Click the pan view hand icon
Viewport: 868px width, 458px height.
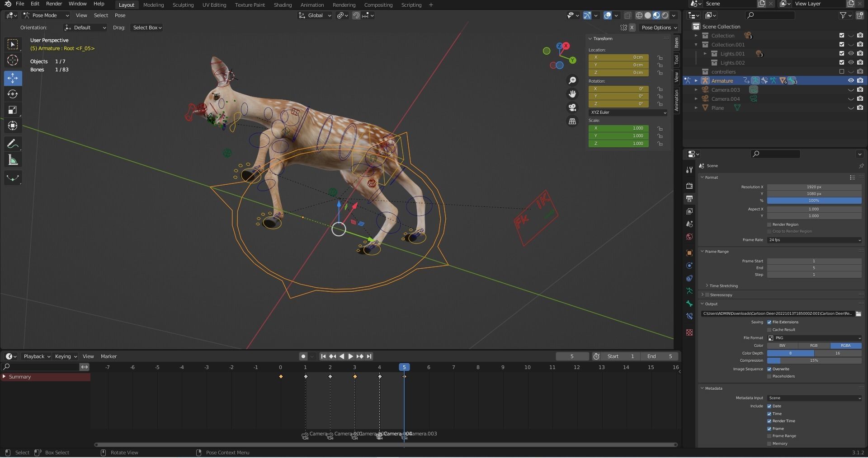pyautogui.click(x=572, y=94)
